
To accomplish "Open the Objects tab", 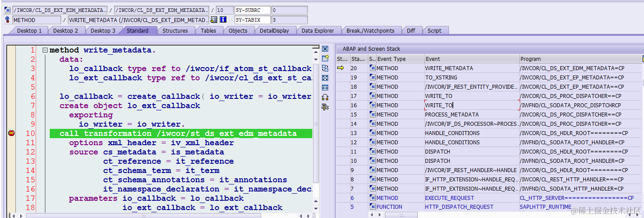I will 238,30.
